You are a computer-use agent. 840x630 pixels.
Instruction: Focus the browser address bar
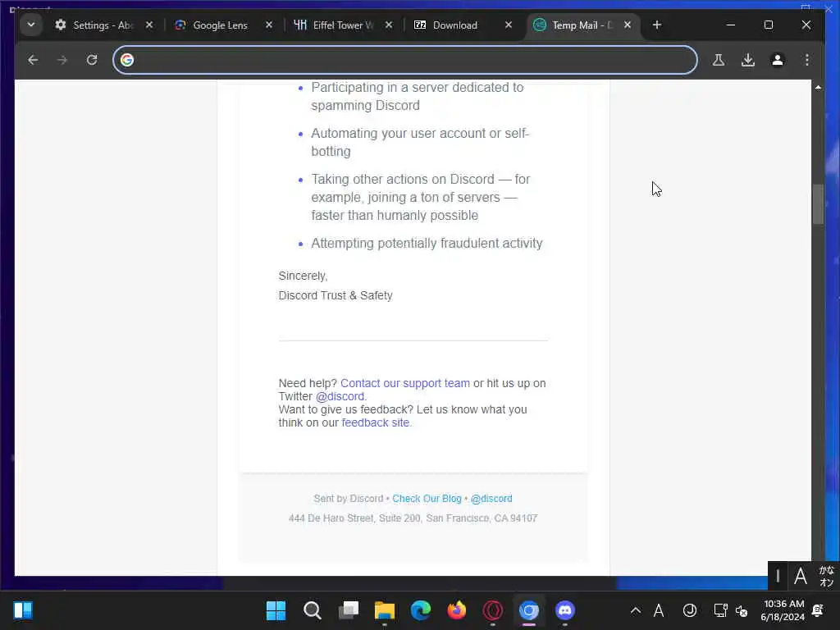click(405, 60)
